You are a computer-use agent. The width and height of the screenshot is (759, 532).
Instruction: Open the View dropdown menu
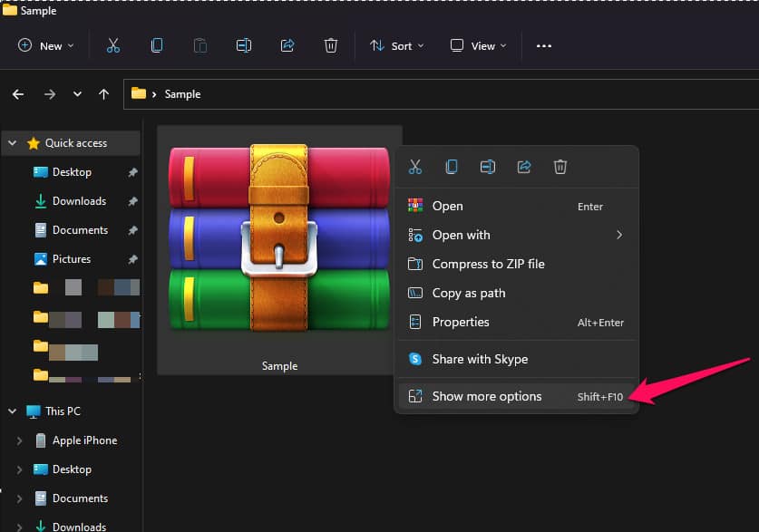pyautogui.click(x=479, y=45)
